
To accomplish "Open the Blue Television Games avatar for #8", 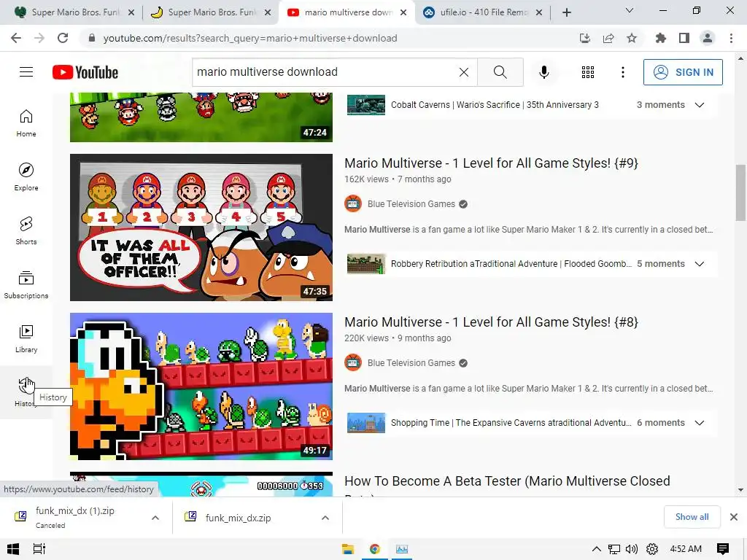I will 353,363.
